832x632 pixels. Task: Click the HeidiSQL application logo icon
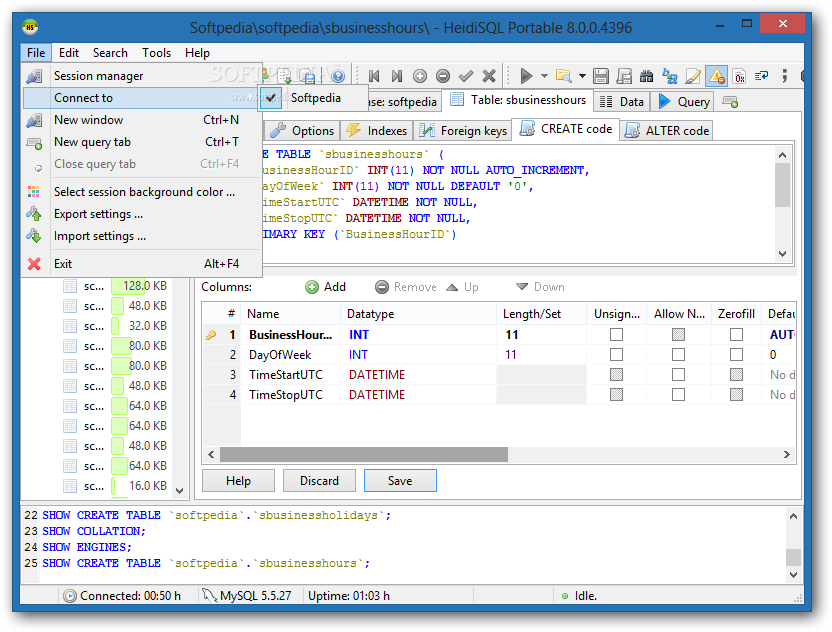[x=30, y=27]
